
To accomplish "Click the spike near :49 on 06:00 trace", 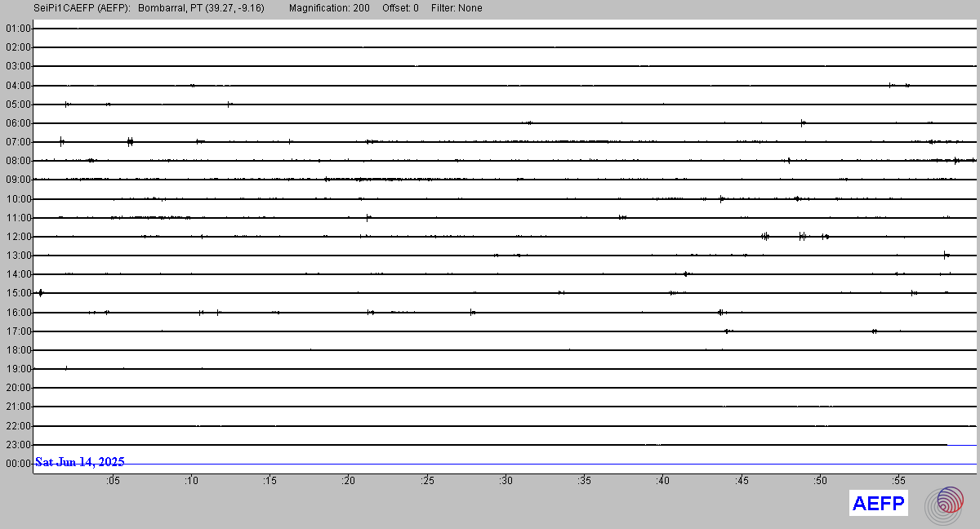I will [803, 122].
